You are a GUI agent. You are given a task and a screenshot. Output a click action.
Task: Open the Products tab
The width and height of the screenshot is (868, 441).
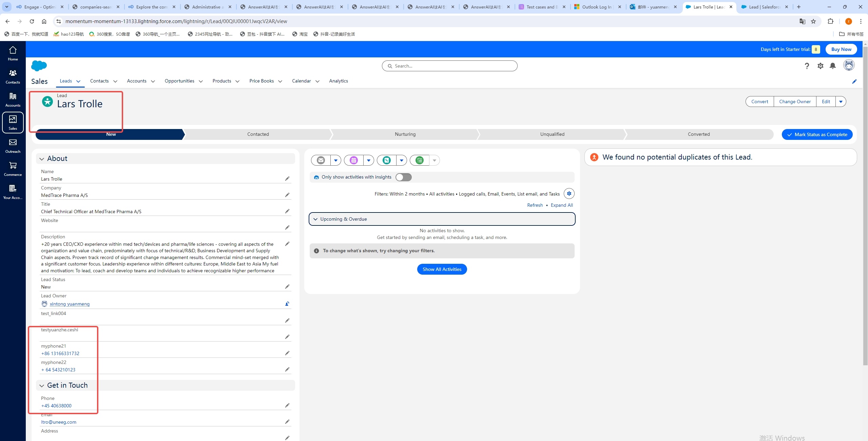pyautogui.click(x=222, y=81)
